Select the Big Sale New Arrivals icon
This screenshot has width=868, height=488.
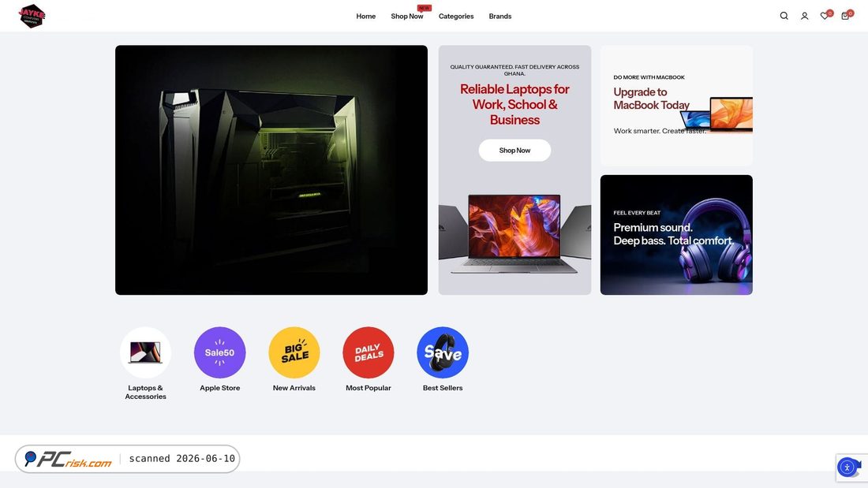coord(294,352)
